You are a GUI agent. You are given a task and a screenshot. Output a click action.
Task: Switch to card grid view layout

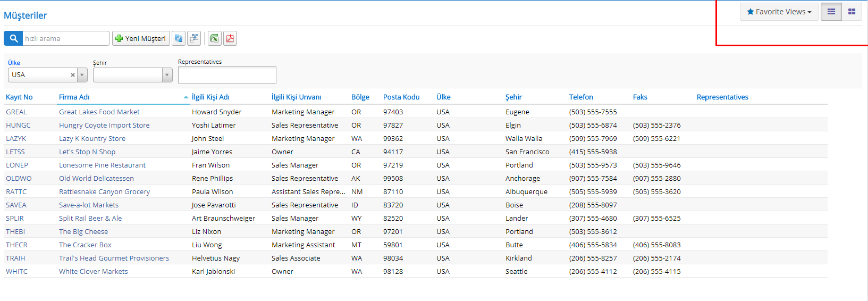click(852, 12)
